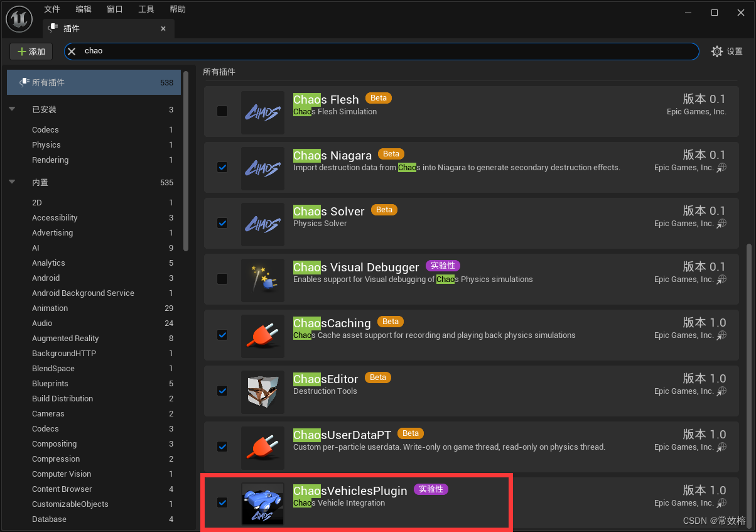Open the 帮助 menu
The width and height of the screenshot is (756, 532).
click(x=178, y=9)
